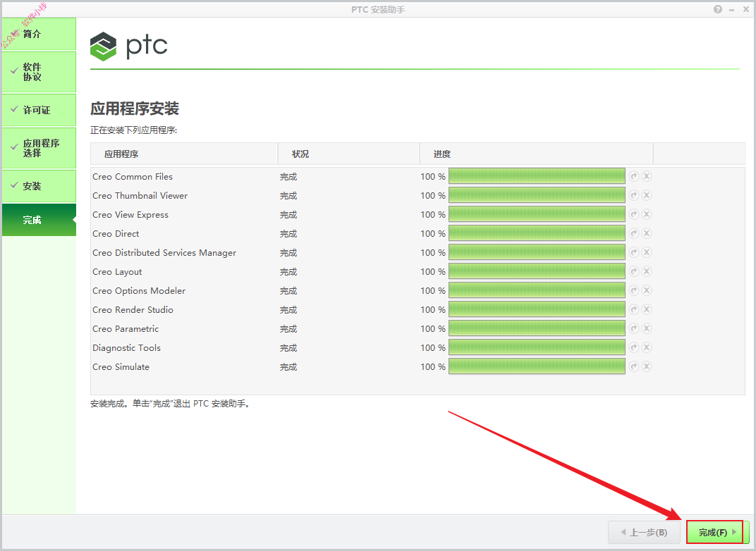Image resolution: width=756 pixels, height=551 pixels.
Task: Click the cancel X icon for Creo Layout
Action: click(x=647, y=271)
